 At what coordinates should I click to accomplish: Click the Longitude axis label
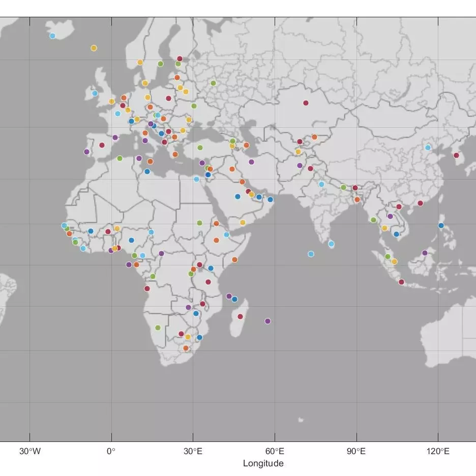(263, 463)
